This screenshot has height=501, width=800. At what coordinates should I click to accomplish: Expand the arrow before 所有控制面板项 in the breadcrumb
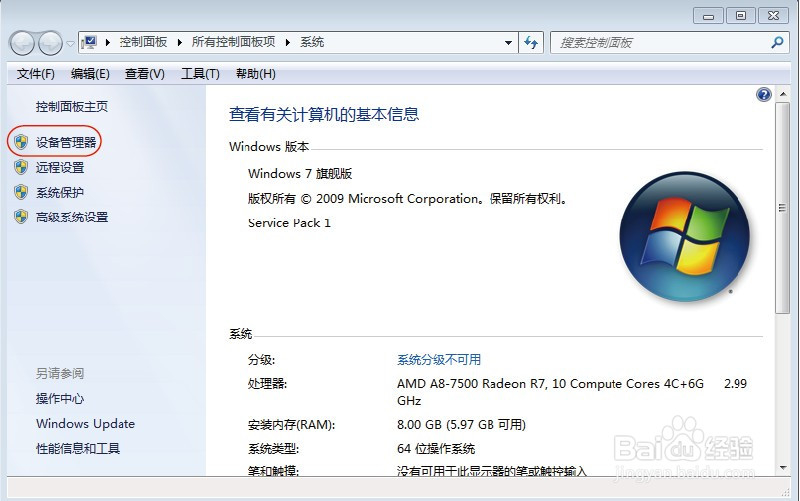(180, 42)
